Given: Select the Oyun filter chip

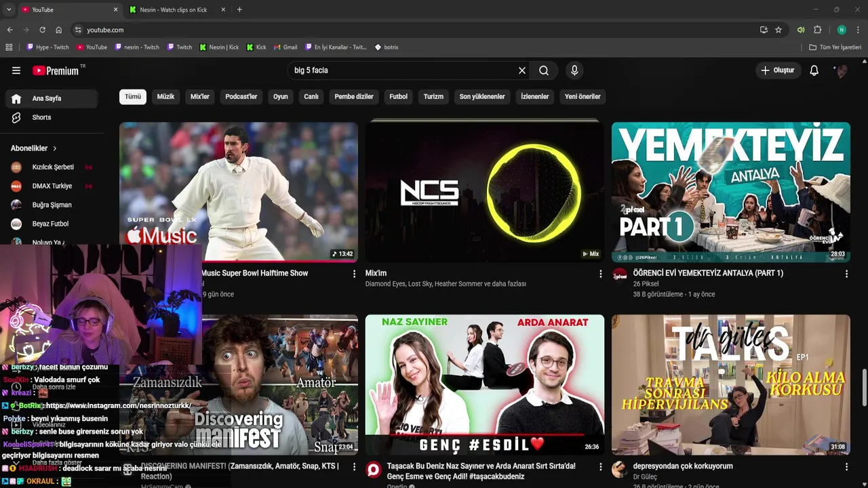Looking at the screenshot, I should pyautogui.click(x=281, y=96).
